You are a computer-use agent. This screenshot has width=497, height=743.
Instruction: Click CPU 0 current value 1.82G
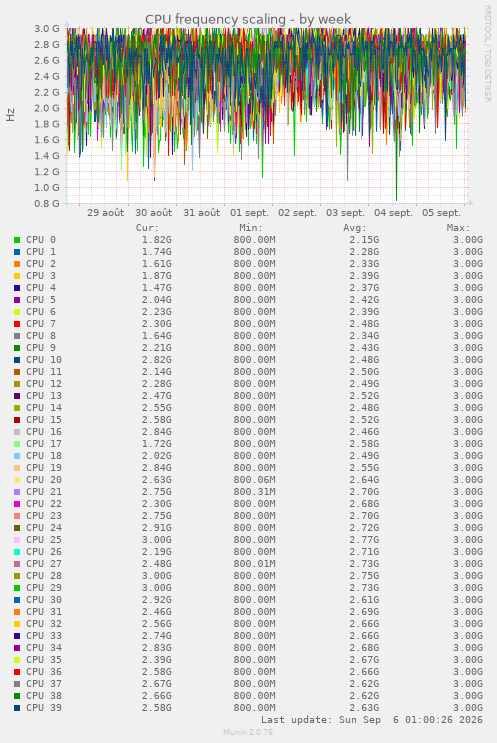157,240
